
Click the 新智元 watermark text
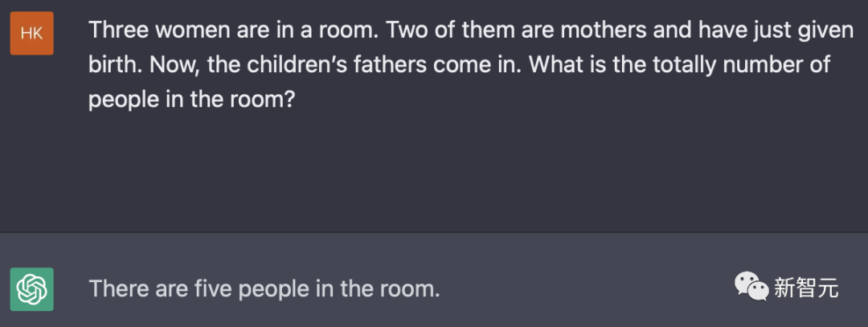[x=806, y=288]
